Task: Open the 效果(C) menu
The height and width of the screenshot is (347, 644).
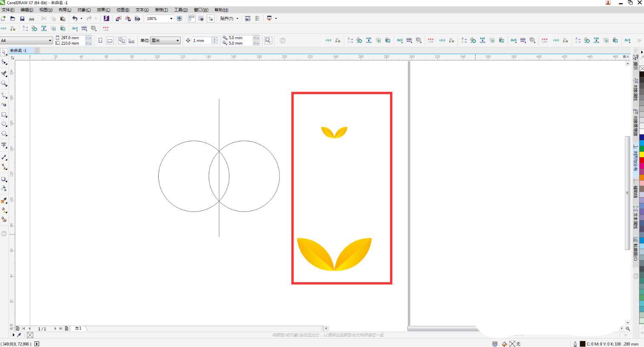Action: 103,10
